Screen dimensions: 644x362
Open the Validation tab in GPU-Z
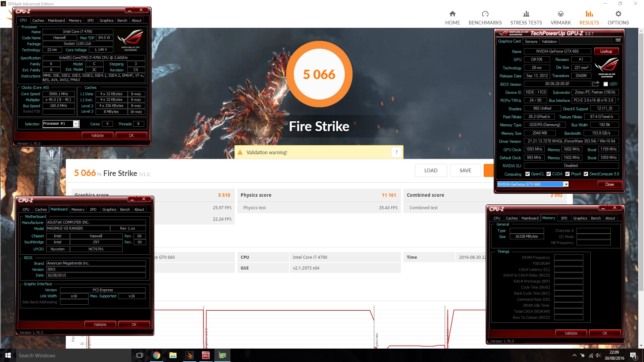(549, 42)
